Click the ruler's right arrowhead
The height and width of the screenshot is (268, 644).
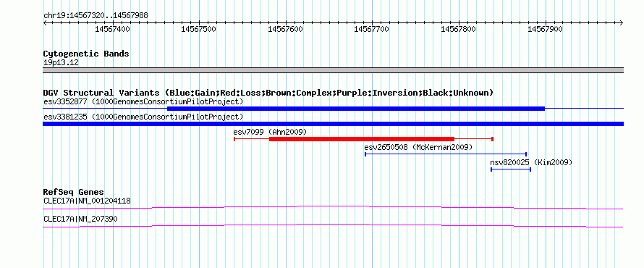click(x=621, y=22)
